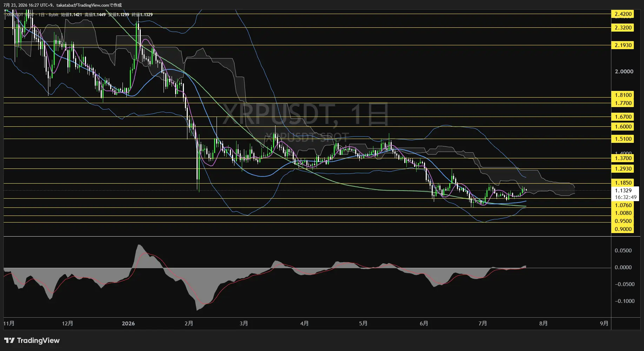Select the 1.8100 price level label
The width and height of the screenshot is (644, 351).
click(x=623, y=95)
